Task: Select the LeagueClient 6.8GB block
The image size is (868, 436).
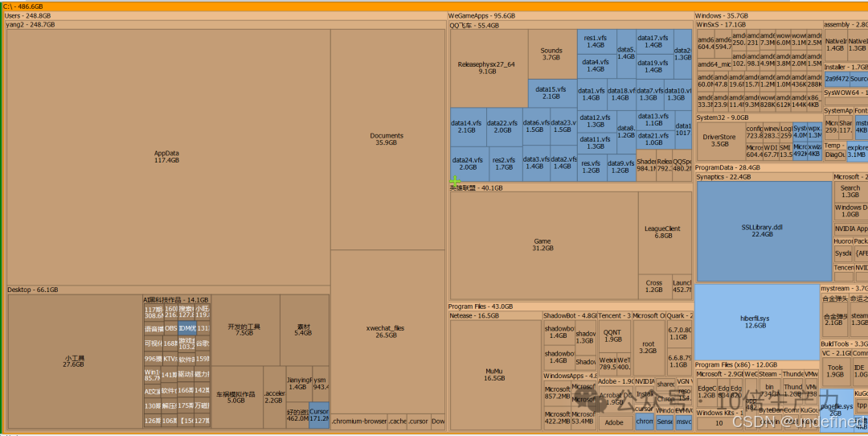Action: click(x=665, y=232)
